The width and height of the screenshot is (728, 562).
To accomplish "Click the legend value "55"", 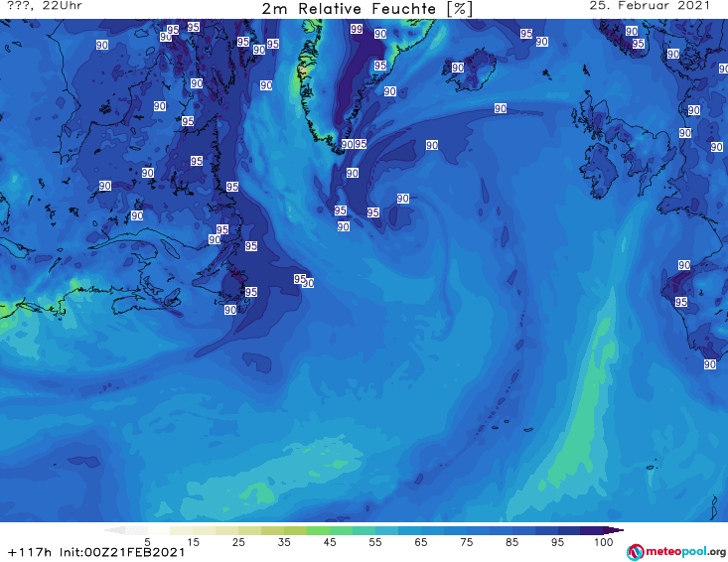I will coord(375,542).
